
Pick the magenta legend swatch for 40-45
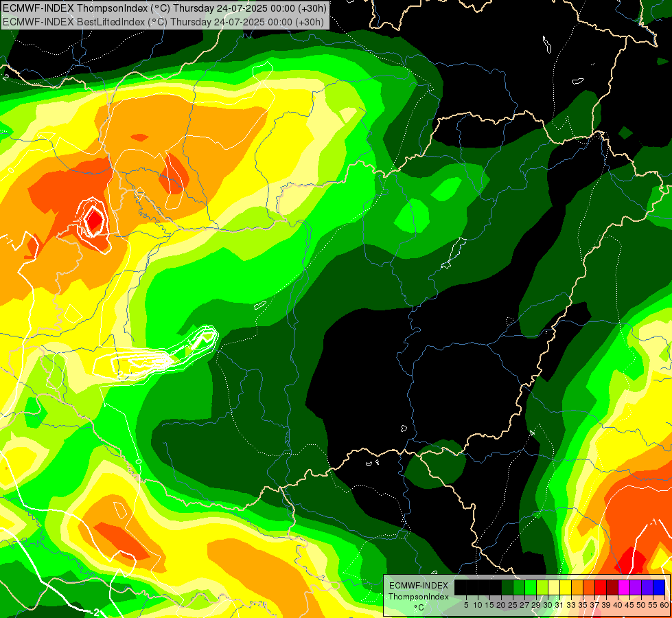point(624,587)
